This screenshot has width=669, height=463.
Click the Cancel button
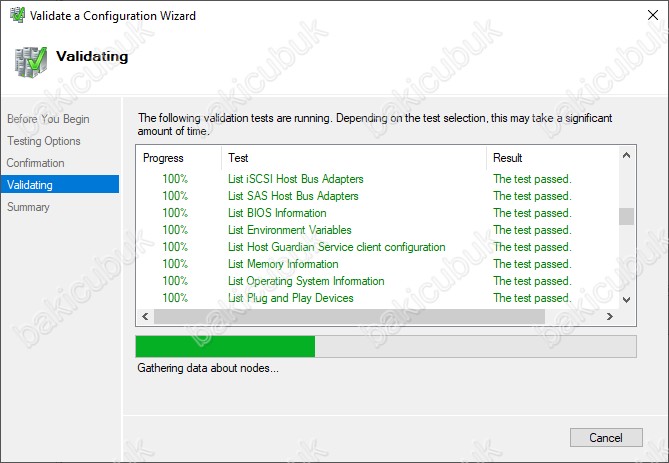pyautogui.click(x=606, y=437)
